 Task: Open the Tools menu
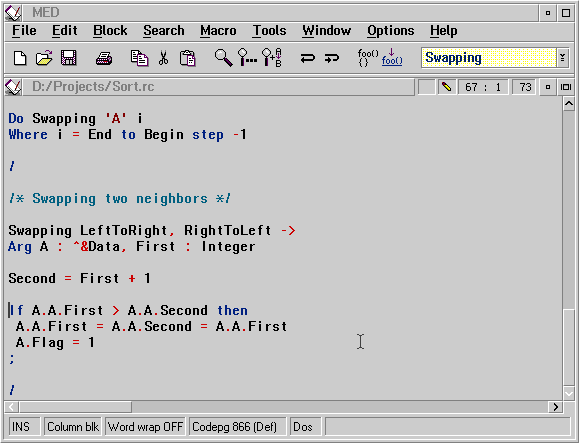click(x=269, y=31)
